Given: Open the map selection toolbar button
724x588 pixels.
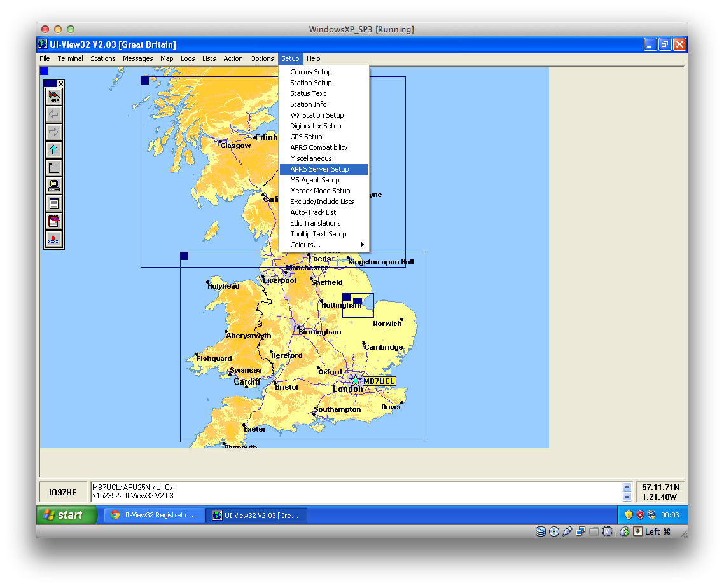Looking at the screenshot, I should tap(54, 97).
